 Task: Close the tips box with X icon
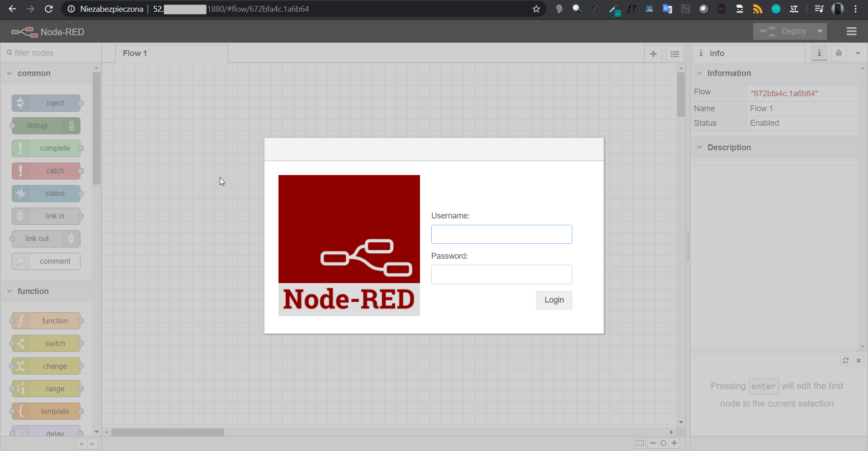(x=859, y=361)
